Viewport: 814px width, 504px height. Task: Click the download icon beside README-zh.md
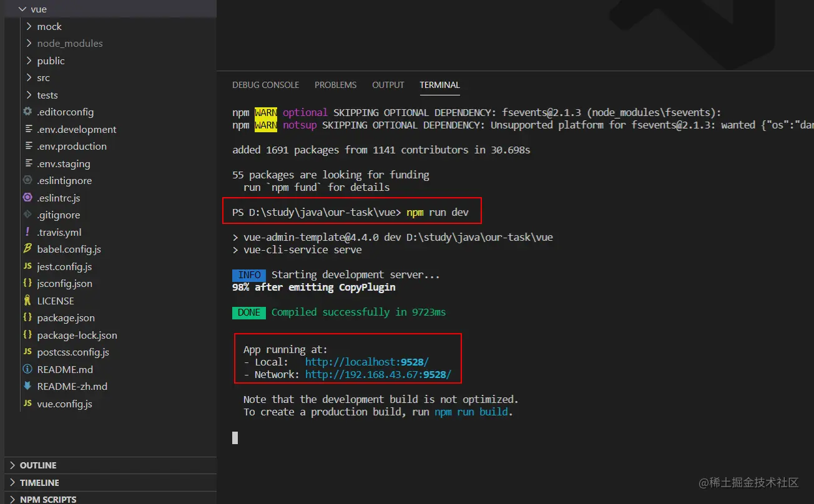click(x=27, y=386)
